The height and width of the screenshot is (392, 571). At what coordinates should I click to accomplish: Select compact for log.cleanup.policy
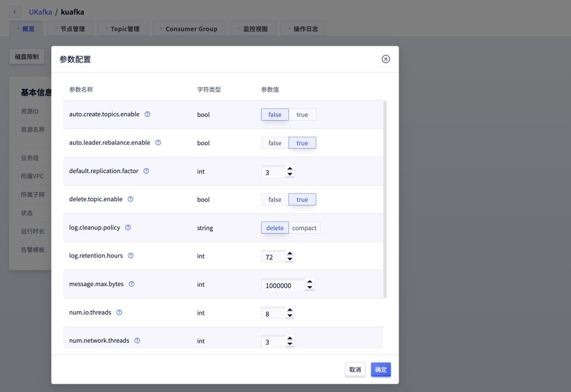[x=305, y=228]
